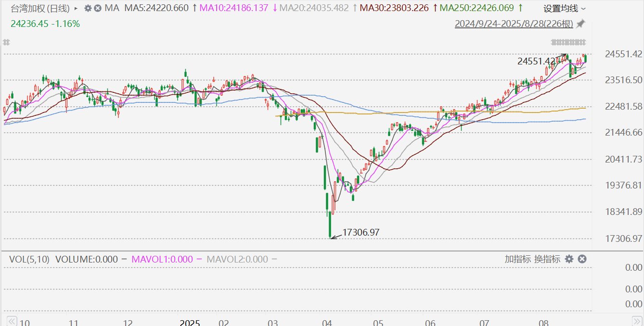
Task: Click month 11 on the time axis
Action: 74,323
